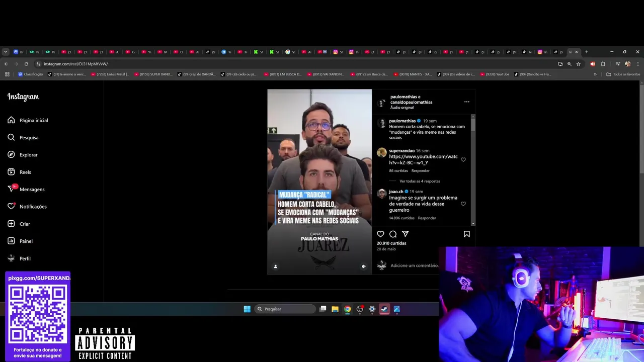Image resolution: width=644 pixels, height=362 pixels.
Task: Click the Adicione um comentário field
Action: (414, 265)
